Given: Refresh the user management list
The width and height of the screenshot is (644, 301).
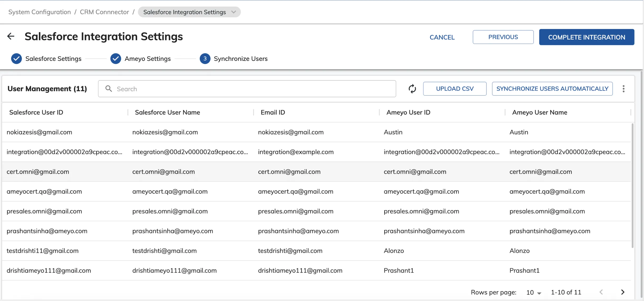Looking at the screenshot, I should pos(412,89).
